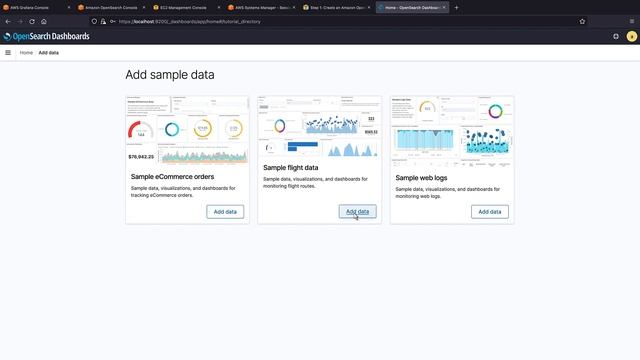Open the browser application menu

pyautogui.click(x=632, y=22)
